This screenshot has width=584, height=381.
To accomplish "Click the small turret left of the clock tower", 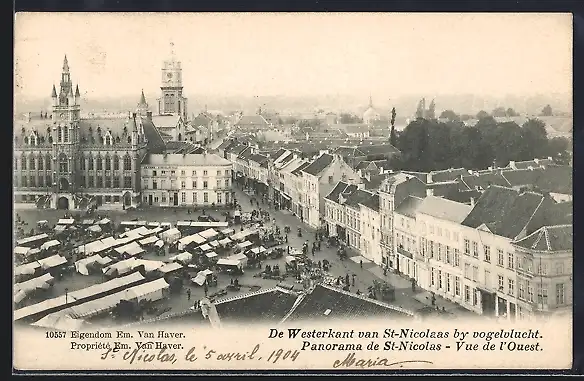I will pos(142,102).
